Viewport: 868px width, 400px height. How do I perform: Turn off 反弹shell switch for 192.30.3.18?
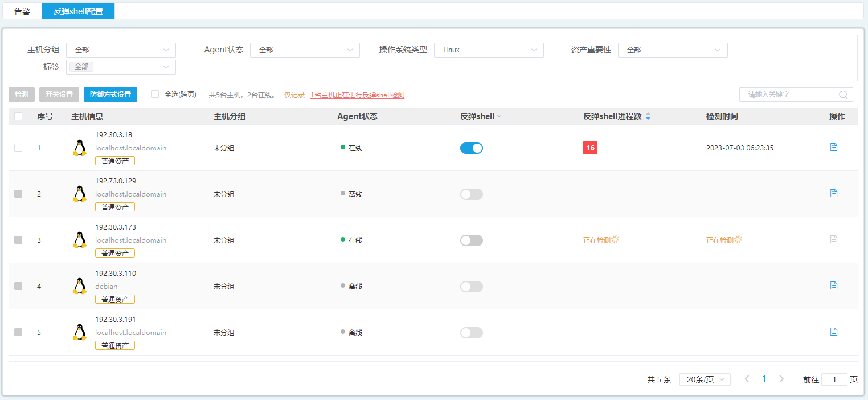(471, 148)
